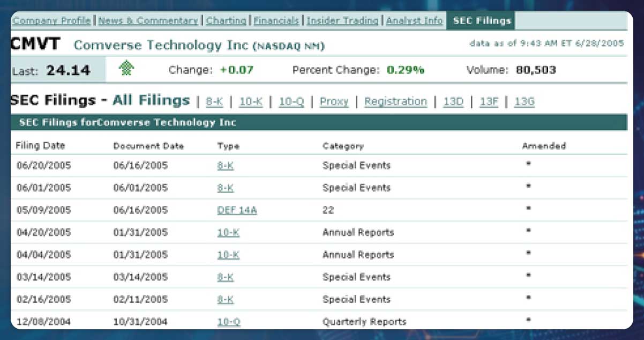The height and width of the screenshot is (340, 644).
Task: Click the Comverse Technology Inc company name
Action: pos(161,45)
